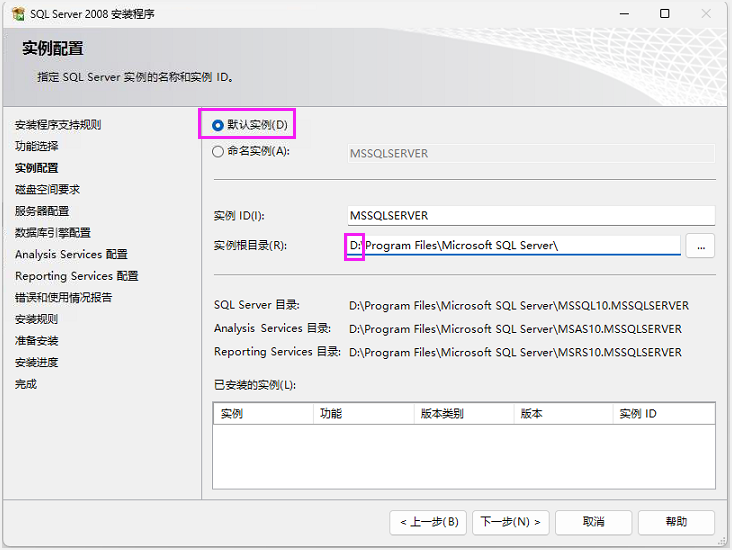
Task: Select 服务器配置 step in sidebar
Action: [x=42, y=211]
